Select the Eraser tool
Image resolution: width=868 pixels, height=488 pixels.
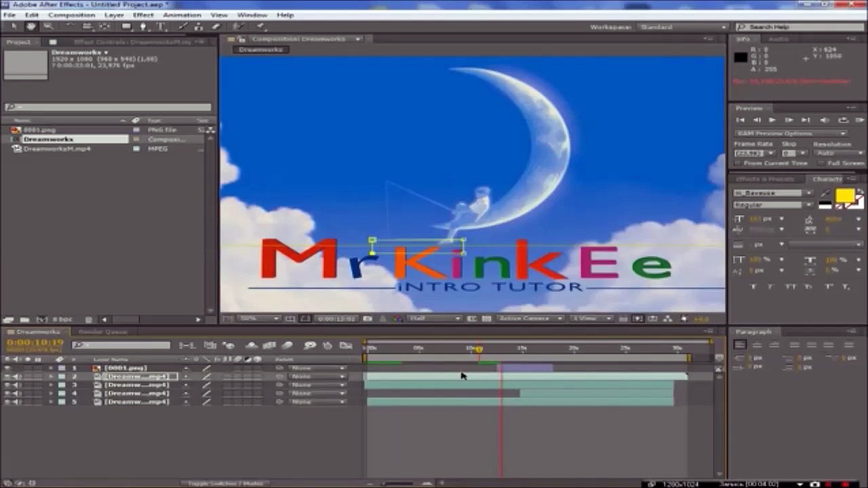[216, 26]
